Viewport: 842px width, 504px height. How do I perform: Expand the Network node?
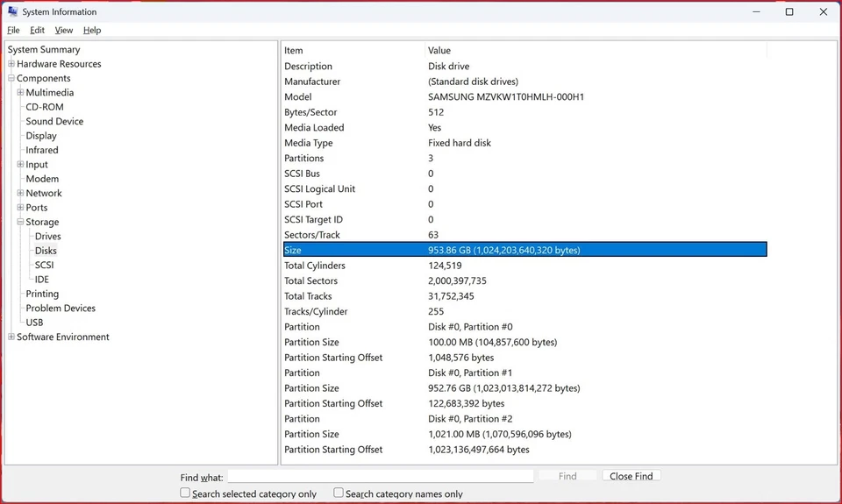tap(20, 193)
